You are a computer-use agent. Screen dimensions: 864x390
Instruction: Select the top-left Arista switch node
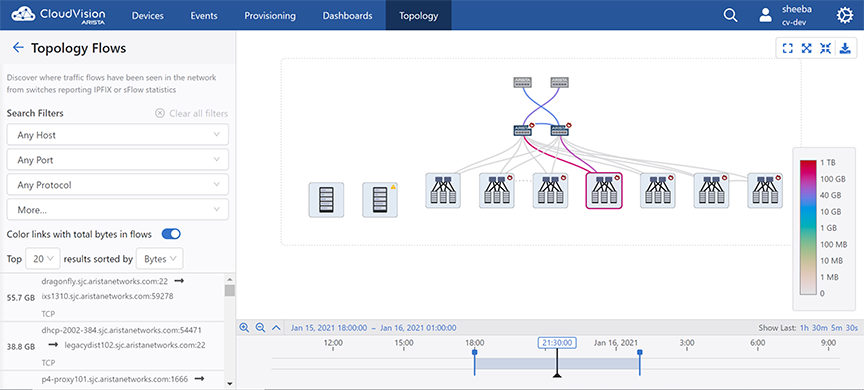coord(522,83)
